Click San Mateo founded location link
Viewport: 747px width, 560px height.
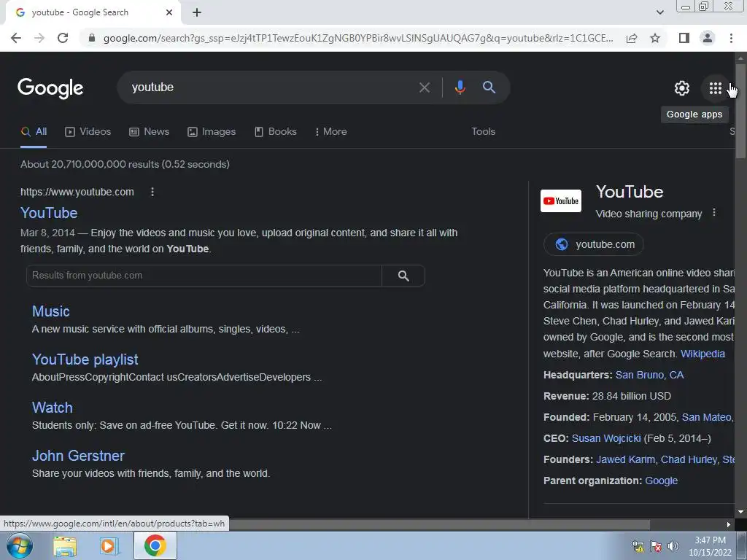(706, 418)
